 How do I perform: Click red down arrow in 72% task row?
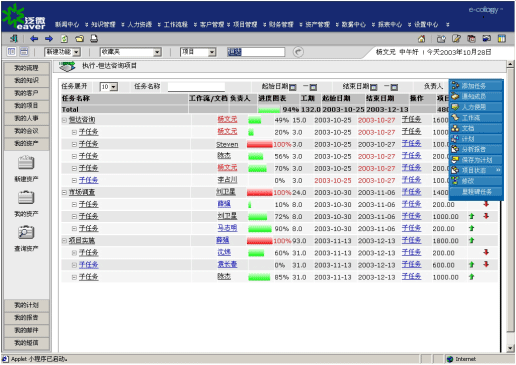point(486,216)
